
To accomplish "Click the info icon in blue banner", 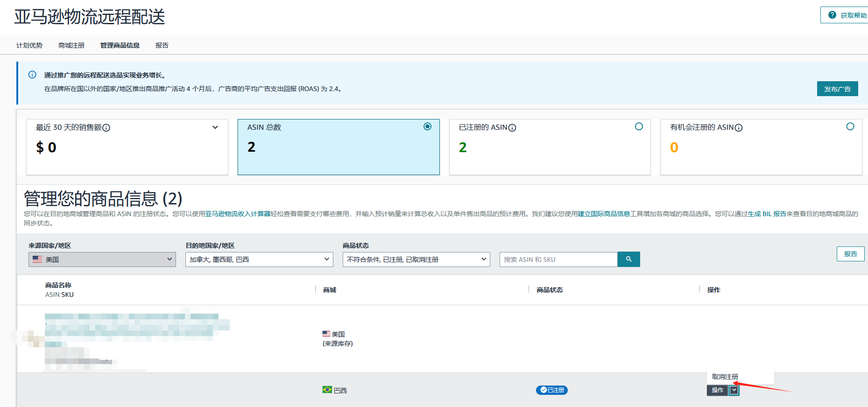I will tap(32, 75).
